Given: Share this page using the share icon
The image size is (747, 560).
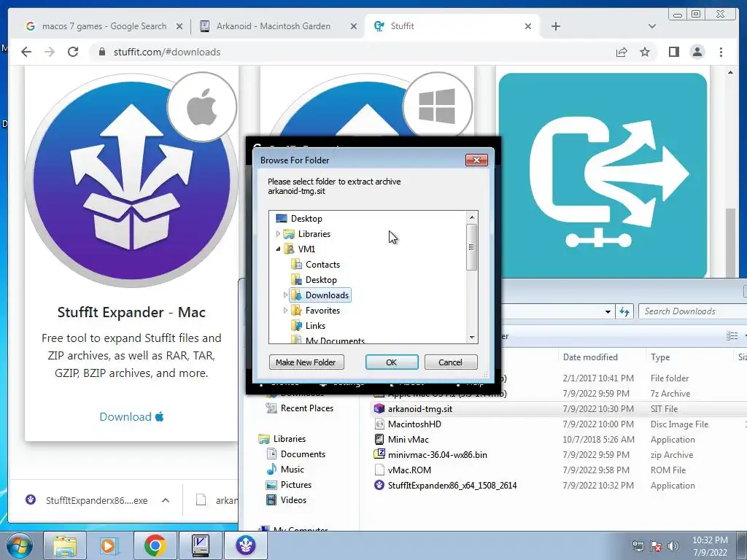Looking at the screenshot, I should coord(622,52).
